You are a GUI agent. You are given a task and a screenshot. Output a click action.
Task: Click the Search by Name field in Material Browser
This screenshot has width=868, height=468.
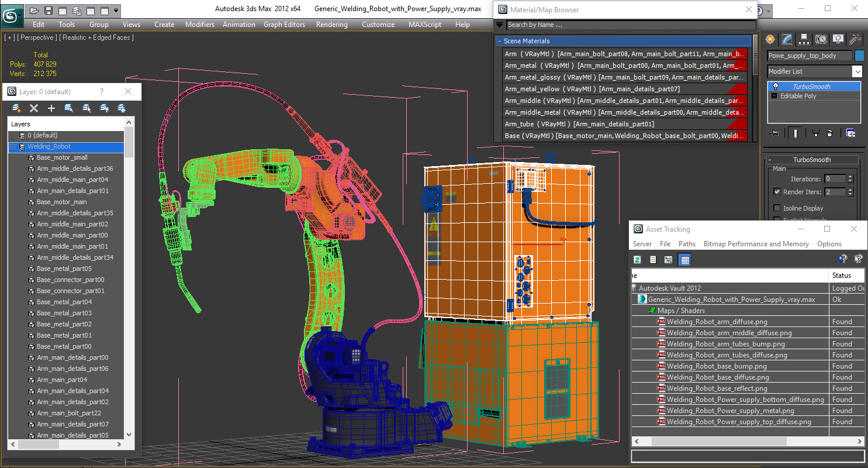[x=630, y=25]
